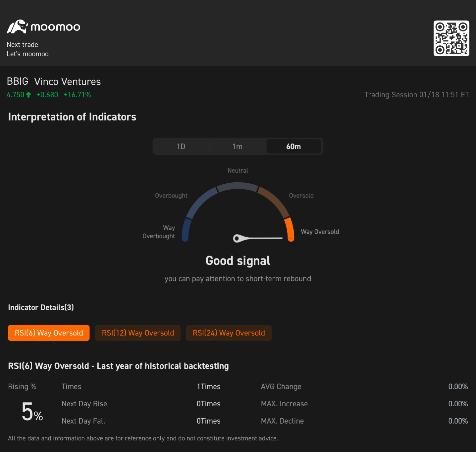Click the moomoo bull logo icon

(x=17, y=27)
